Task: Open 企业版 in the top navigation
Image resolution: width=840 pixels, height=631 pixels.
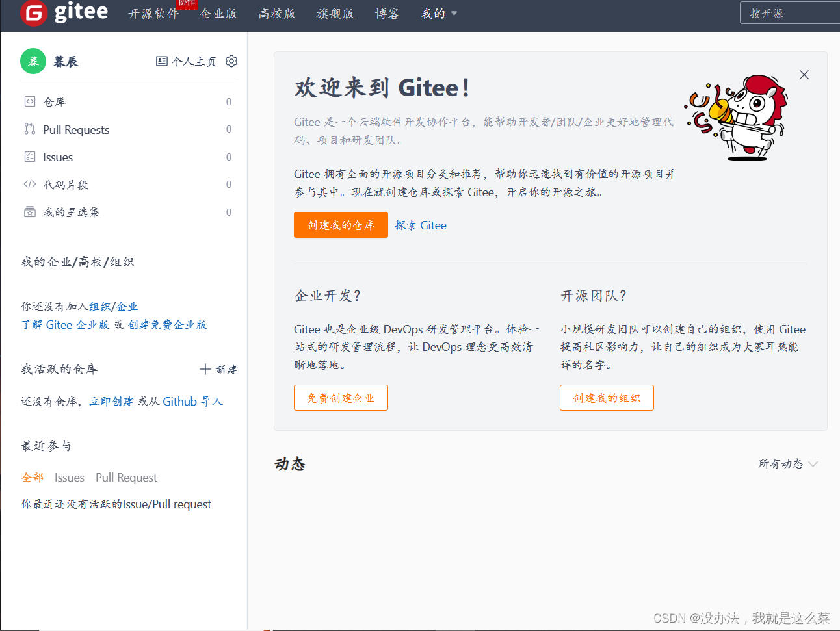Action: pos(218,14)
